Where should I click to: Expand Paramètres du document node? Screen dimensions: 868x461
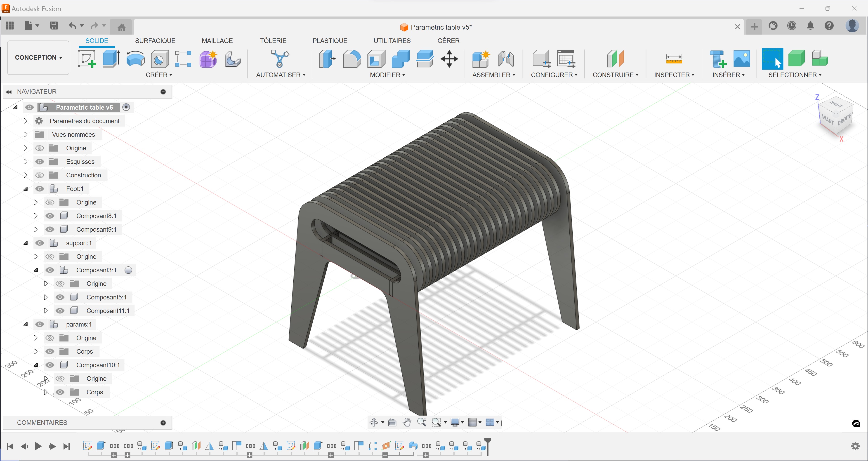pyautogui.click(x=25, y=121)
